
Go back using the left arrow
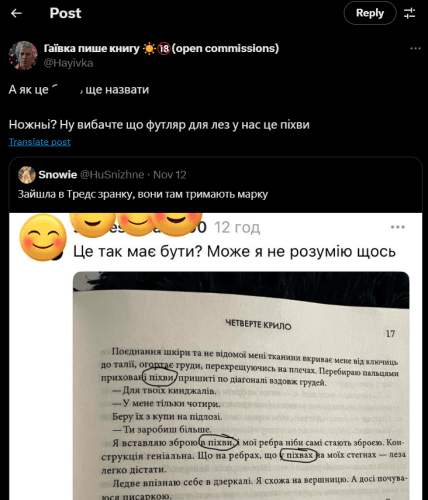pos(16,13)
